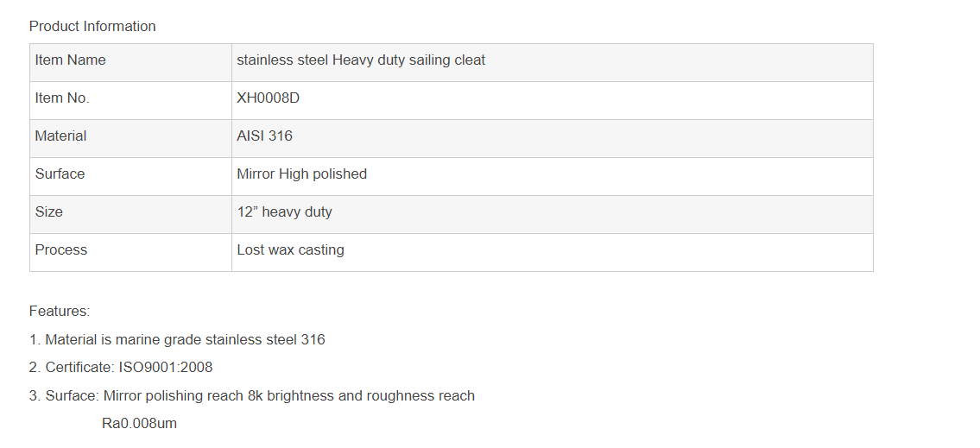This screenshot has width=980, height=448.
Task: Click the AISI 316 material value
Action: [264, 136]
